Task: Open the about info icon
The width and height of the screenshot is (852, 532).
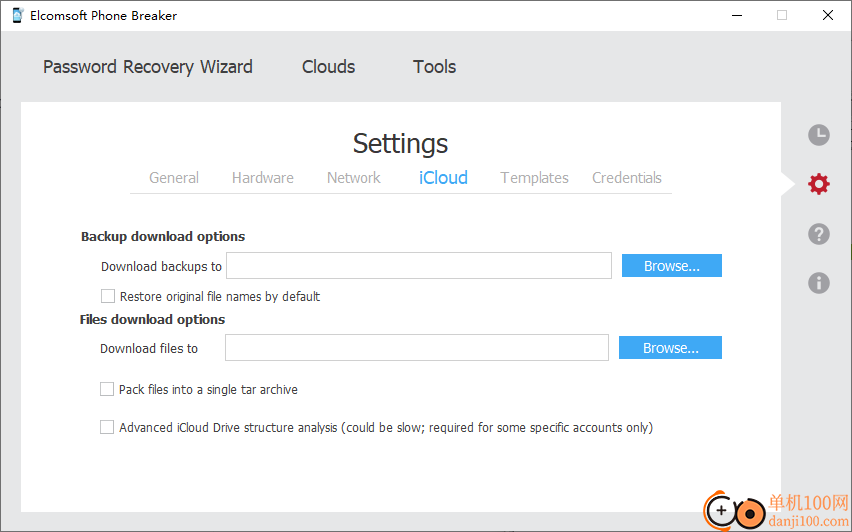Action: tap(818, 283)
